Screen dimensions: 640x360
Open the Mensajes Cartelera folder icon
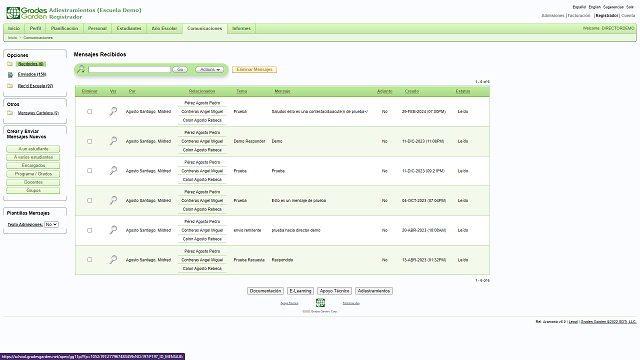[x=10, y=113]
